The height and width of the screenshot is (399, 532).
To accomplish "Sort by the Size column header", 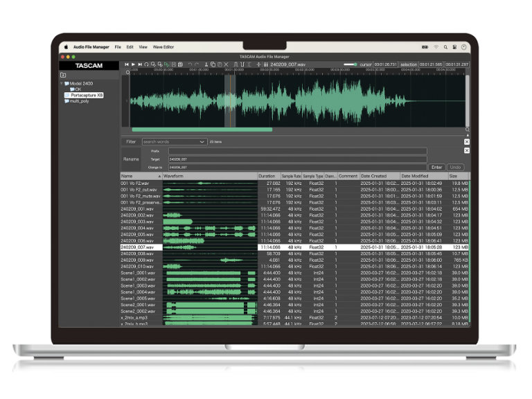I will (x=459, y=176).
